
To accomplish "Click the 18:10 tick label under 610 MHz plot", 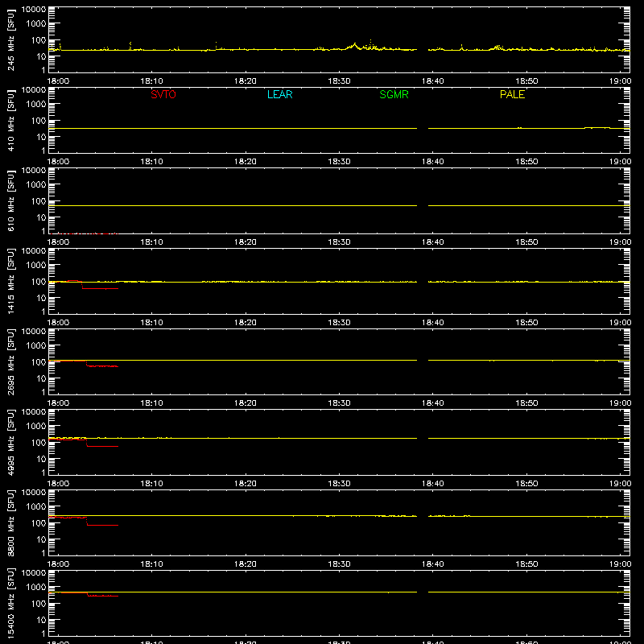I will tap(151, 242).
